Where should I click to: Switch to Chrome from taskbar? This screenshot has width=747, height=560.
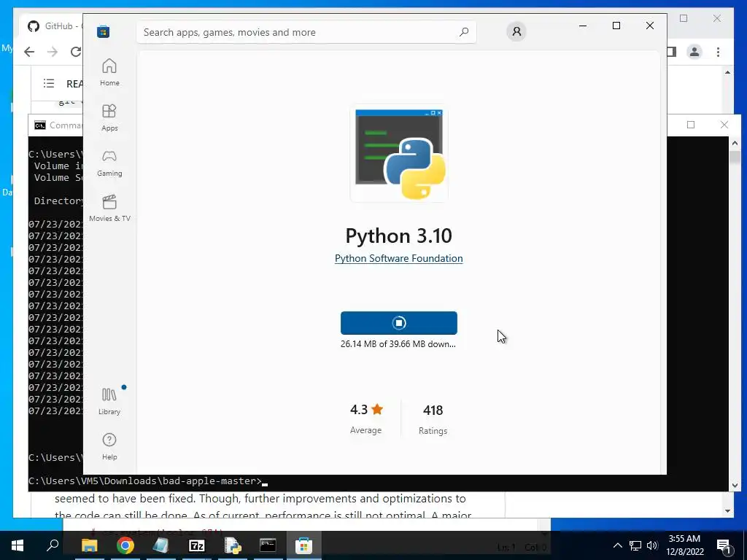click(x=125, y=545)
